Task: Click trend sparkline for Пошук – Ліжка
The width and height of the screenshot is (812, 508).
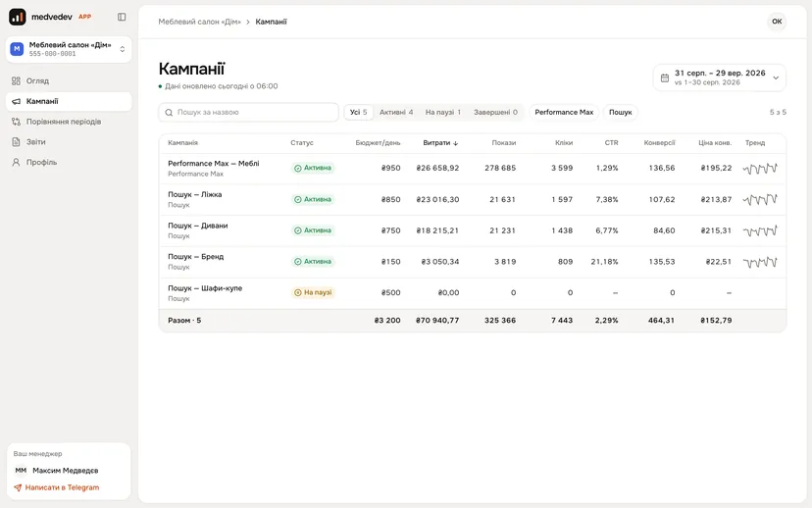Action: coord(760,199)
